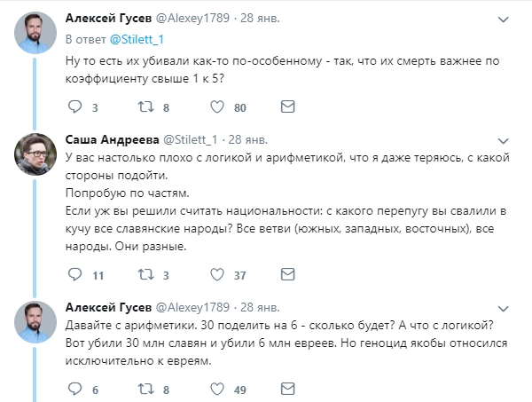Expand options menu for Саша Андреева's tweet

pos(503,141)
